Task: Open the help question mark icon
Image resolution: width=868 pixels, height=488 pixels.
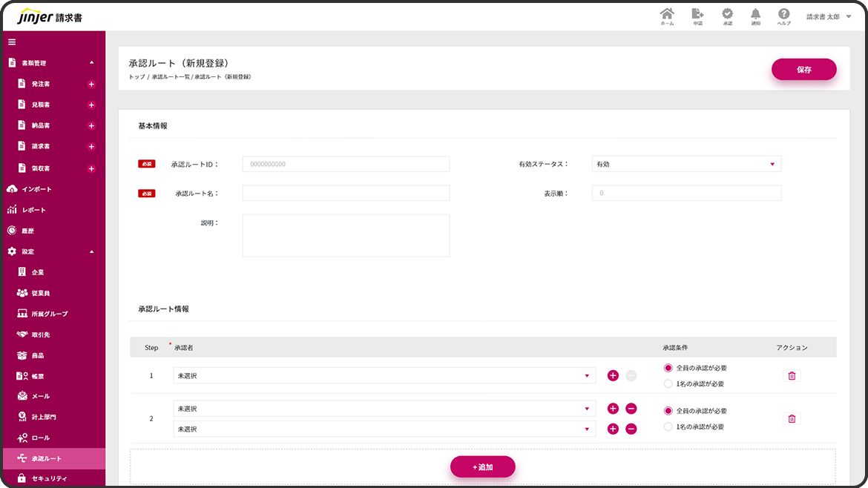Action: (783, 15)
